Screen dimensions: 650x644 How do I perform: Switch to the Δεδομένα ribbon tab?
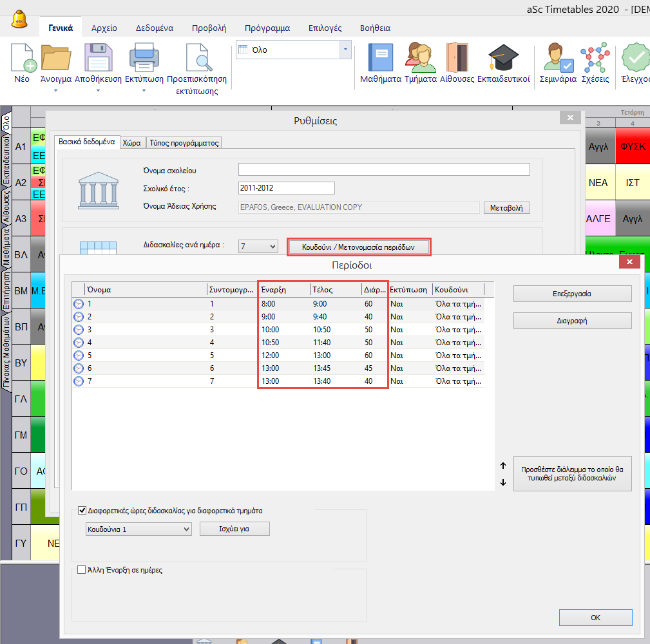(x=154, y=28)
